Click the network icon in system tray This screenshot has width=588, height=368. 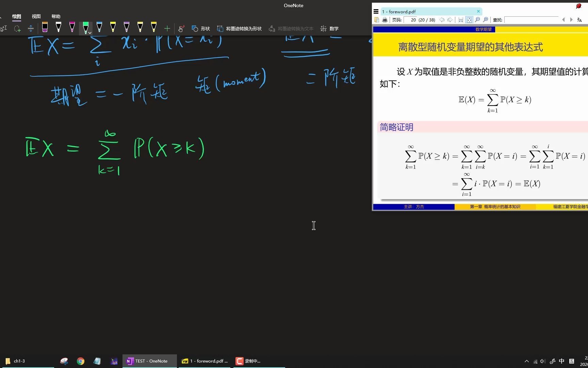(535, 362)
